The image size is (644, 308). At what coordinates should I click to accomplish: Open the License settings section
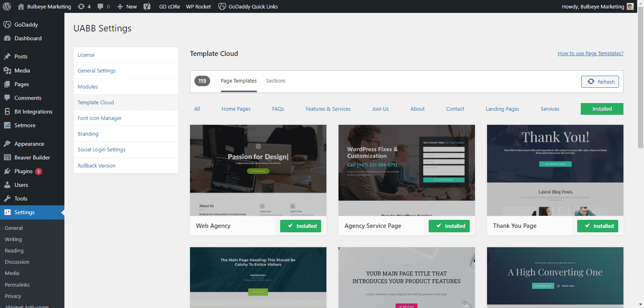[126, 55]
